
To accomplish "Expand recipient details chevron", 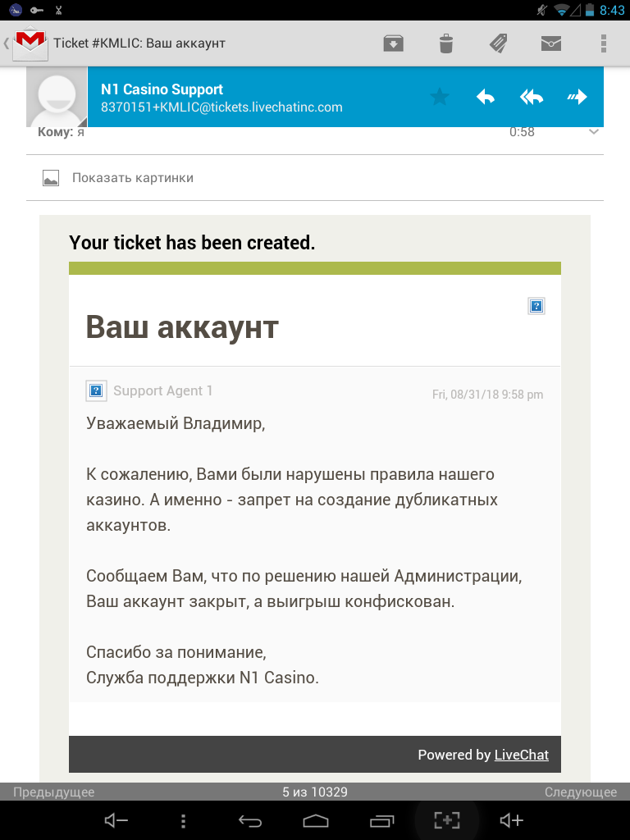I will [x=594, y=132].
